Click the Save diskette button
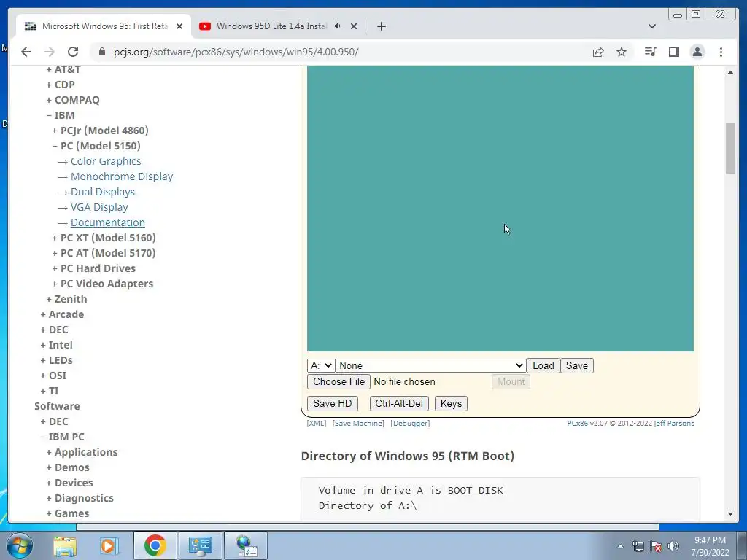This screenshot has height=560, width=747. click(577, 366)
